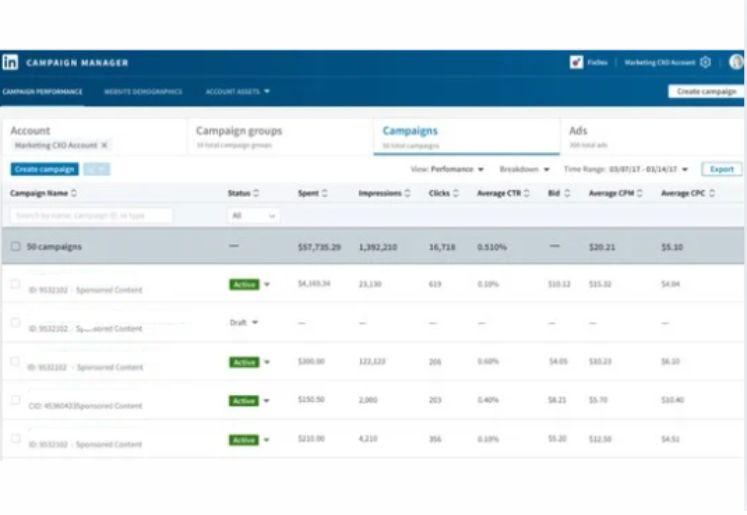Open the Status filter 'All' dropdown
The image size is (747, 515).
[253, 216]
